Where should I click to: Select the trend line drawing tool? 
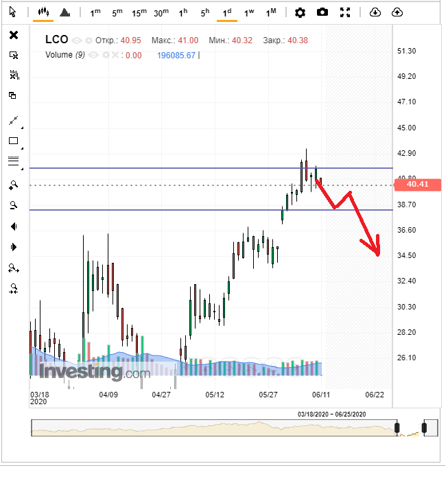point(14,121)
